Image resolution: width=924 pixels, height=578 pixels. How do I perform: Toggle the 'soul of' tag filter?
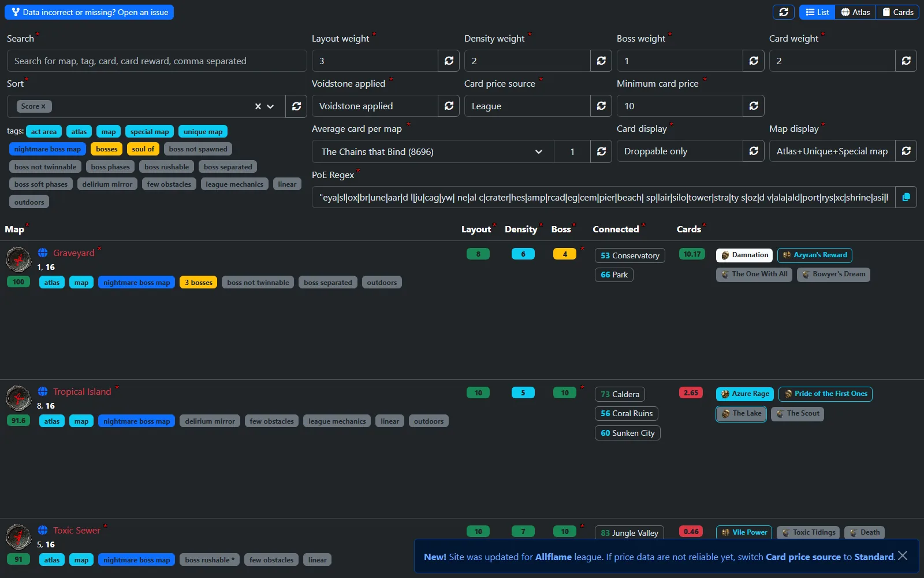point(143,149)
